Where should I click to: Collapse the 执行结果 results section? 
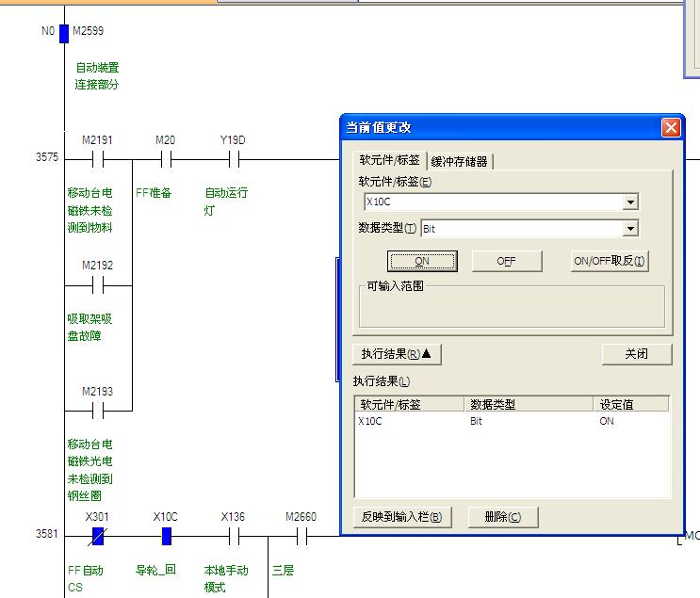tap(396, 354)
